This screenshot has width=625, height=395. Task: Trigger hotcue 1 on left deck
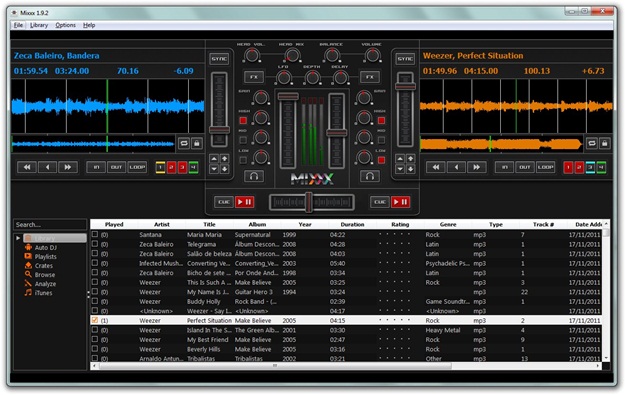[x=160, y=167]
